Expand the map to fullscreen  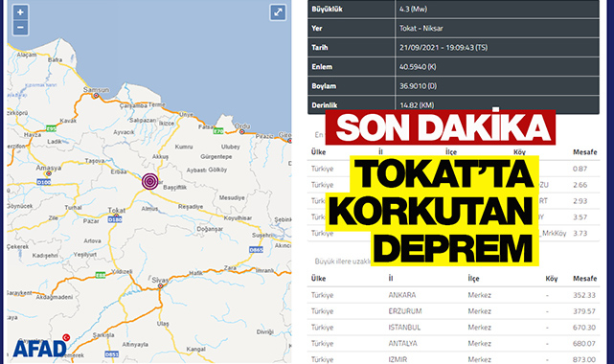[278, 12]
